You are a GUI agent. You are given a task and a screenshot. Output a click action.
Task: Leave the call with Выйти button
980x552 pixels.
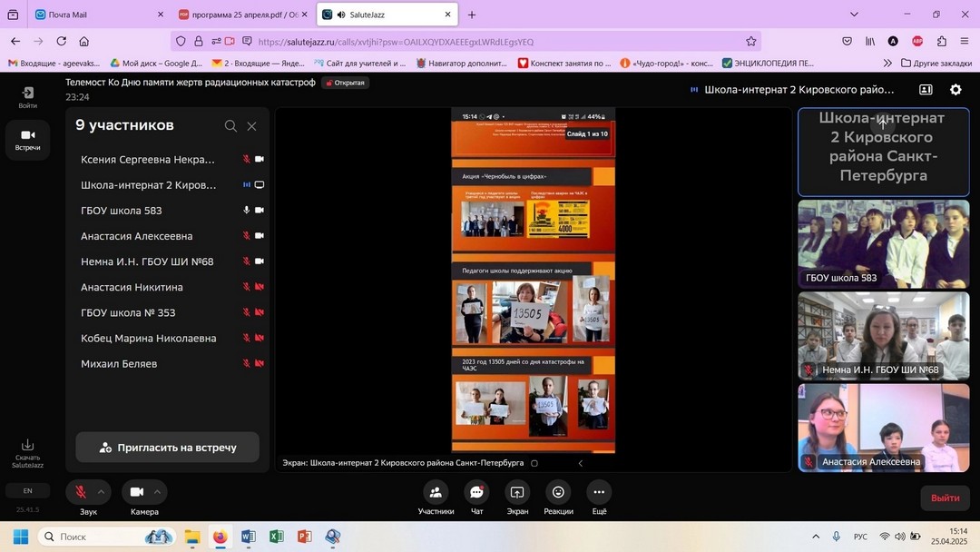click(x=945, y=498)
